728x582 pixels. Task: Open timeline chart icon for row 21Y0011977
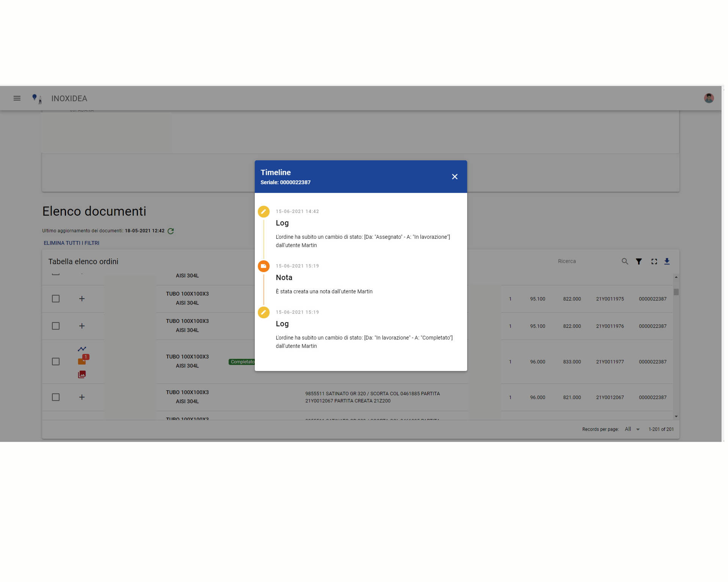coord(82,349)
